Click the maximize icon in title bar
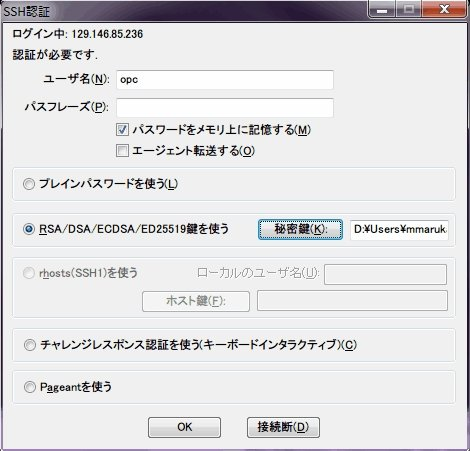The width and height of the screenshot is (470, 451). point(409,9)
